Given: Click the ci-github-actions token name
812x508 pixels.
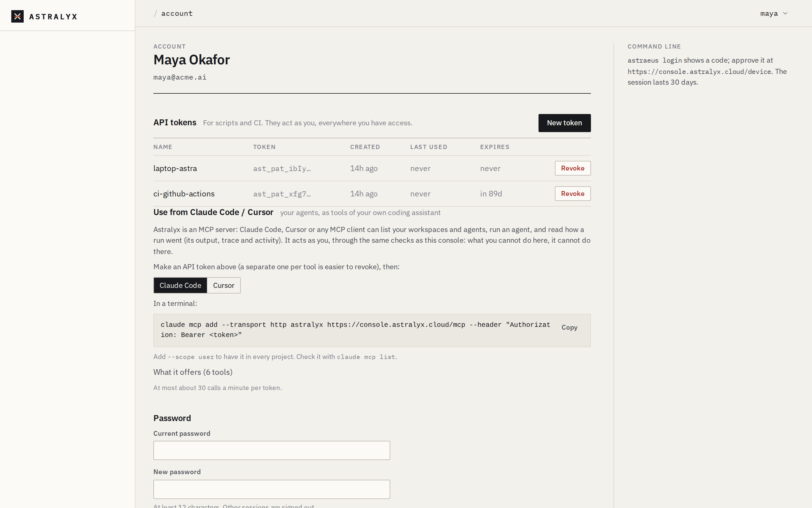Looking at the screenshot, I should point(184,194).
